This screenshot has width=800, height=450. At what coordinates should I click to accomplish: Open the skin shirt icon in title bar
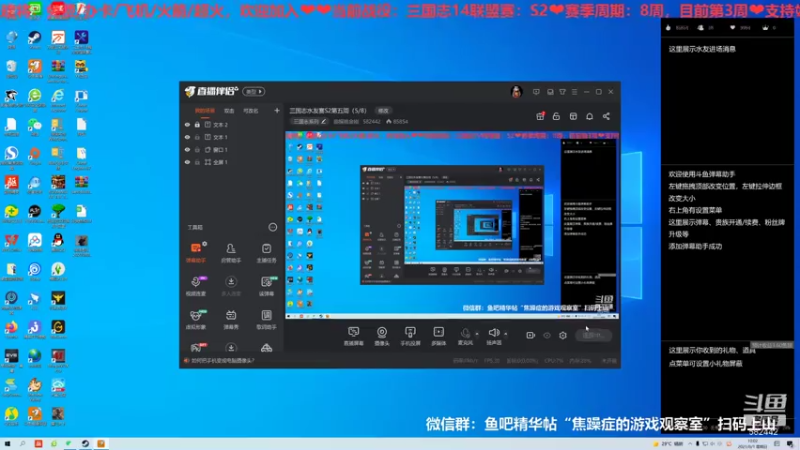coord(562,92)
